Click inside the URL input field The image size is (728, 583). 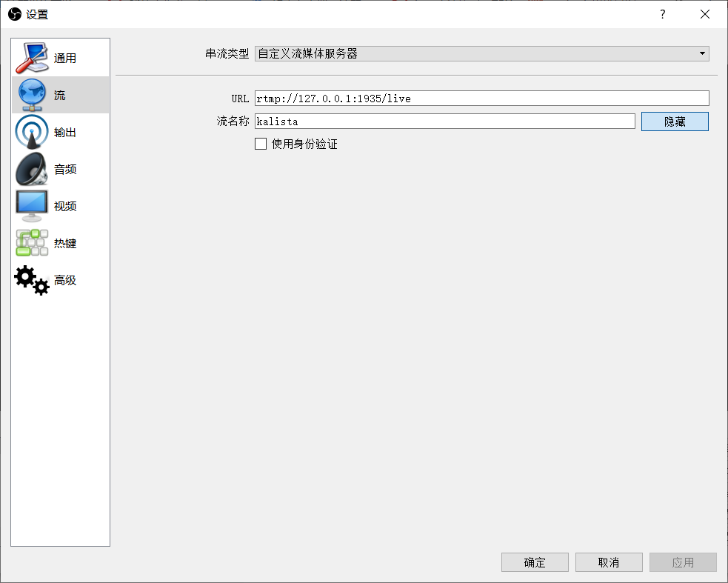(481, 98)
